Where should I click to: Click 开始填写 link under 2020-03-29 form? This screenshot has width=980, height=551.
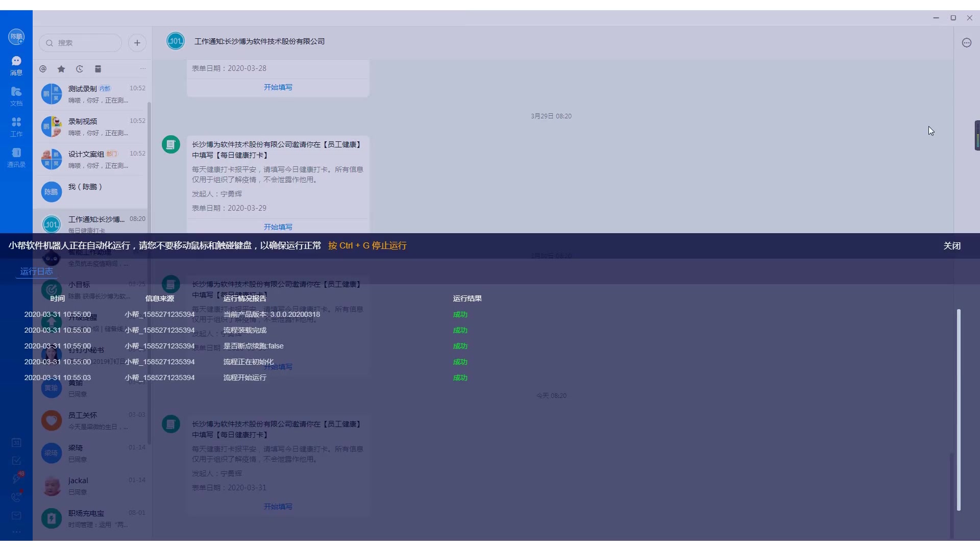point(278,227)
